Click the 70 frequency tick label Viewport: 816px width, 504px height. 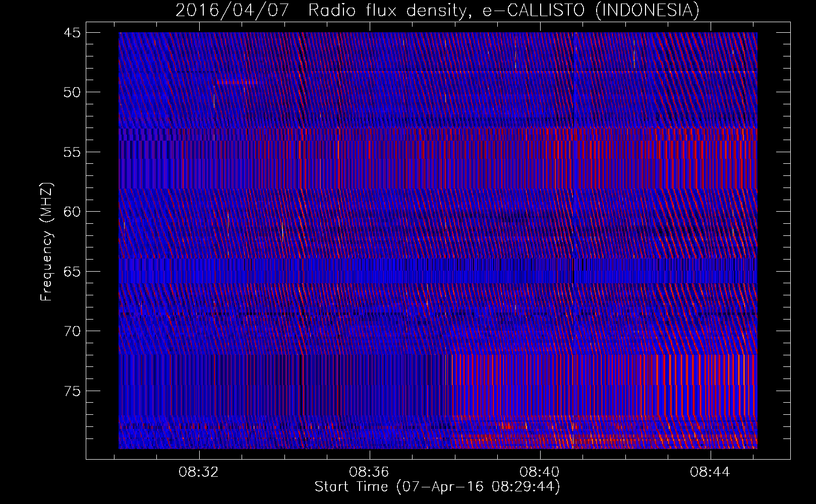tap(72, 331)
